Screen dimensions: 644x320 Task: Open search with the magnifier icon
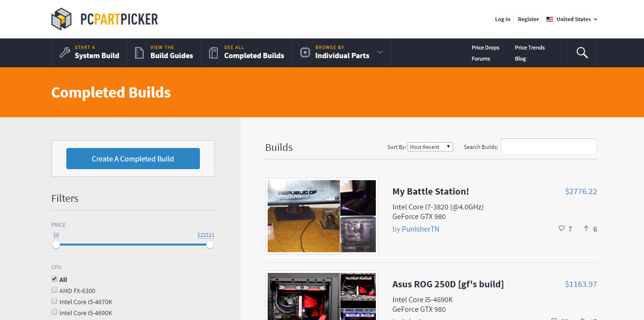click(582, 53)
